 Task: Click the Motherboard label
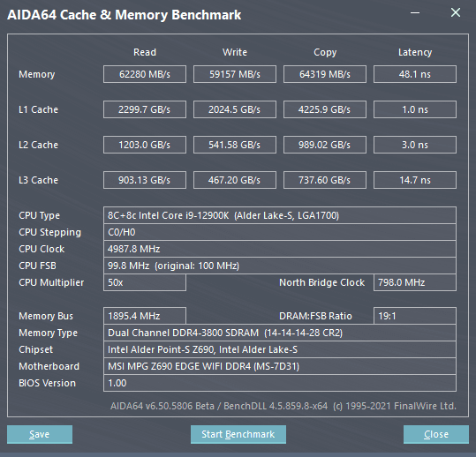pyautogui.click(x=49, y=366)
